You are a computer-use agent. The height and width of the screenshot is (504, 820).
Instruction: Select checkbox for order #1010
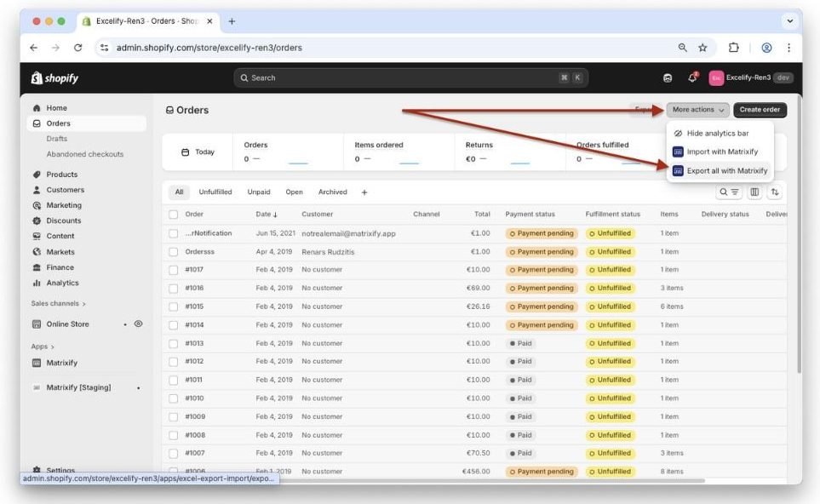173,398
